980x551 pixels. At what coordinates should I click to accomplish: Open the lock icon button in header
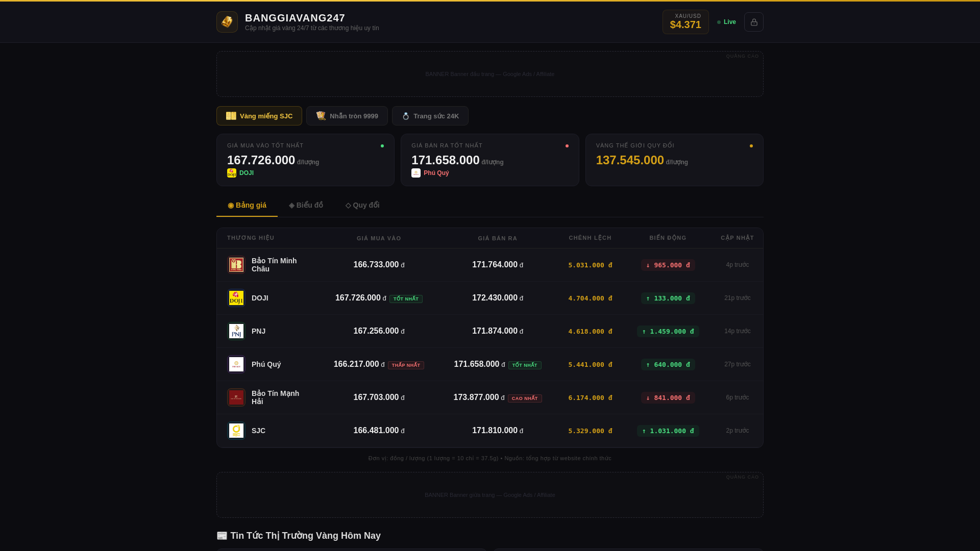[x=754, y=22]
